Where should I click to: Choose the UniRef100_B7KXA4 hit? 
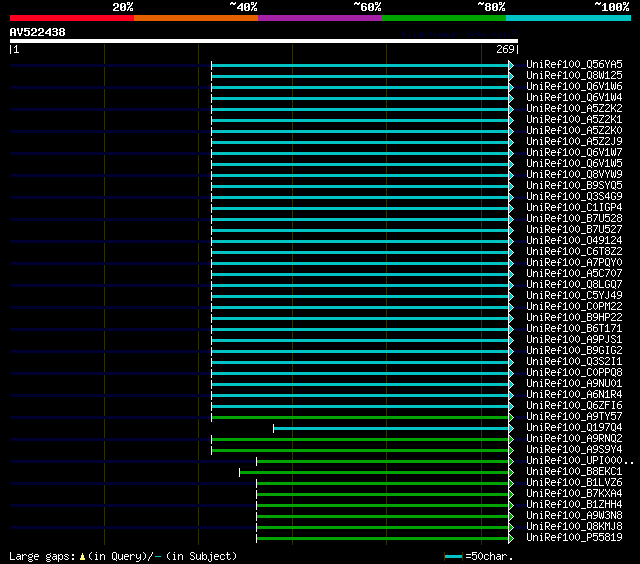click(574, 494)
